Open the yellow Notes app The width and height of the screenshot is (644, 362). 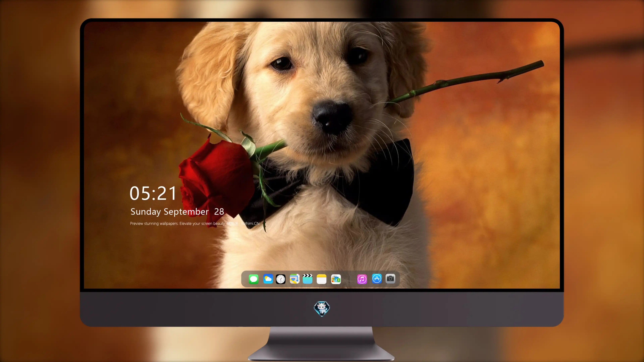click(x=321, y=279)
